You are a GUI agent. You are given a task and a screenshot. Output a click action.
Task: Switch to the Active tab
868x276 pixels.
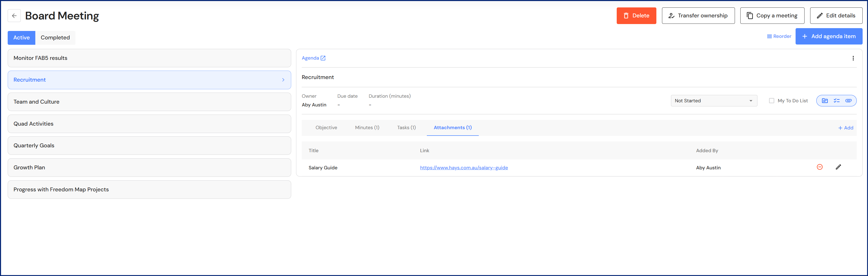[21, 38]
